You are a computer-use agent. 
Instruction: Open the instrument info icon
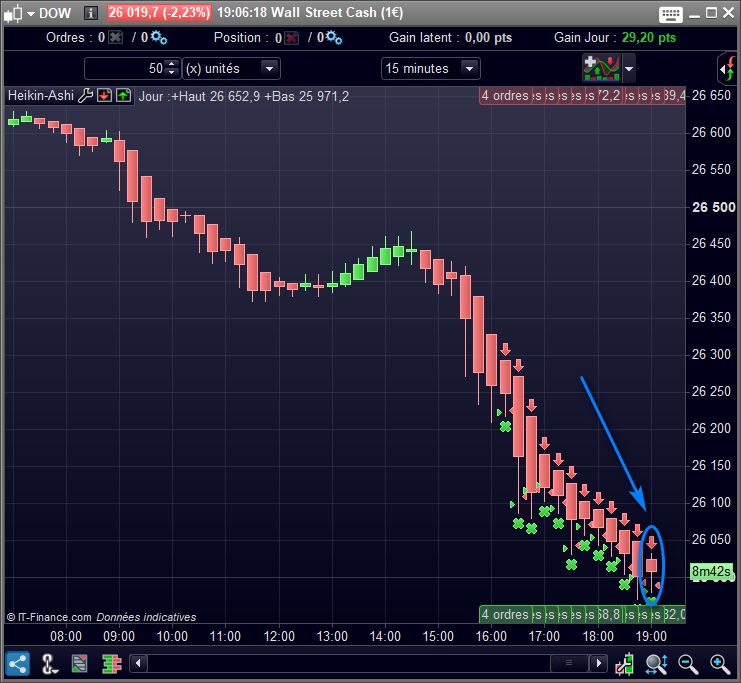pyautogui.click(x=90, y=13)
